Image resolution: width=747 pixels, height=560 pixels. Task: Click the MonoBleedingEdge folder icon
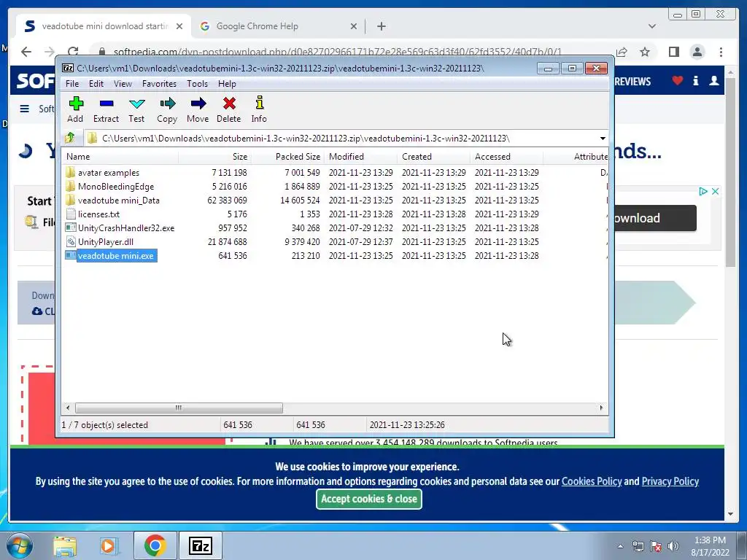point(71,186)
